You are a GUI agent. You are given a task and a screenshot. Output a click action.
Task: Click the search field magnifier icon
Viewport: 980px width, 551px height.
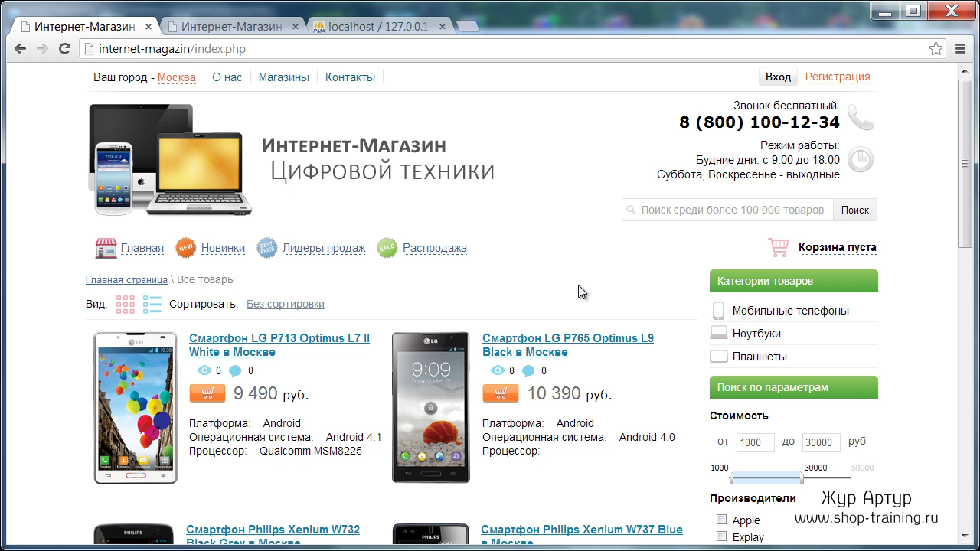[631, 210]
